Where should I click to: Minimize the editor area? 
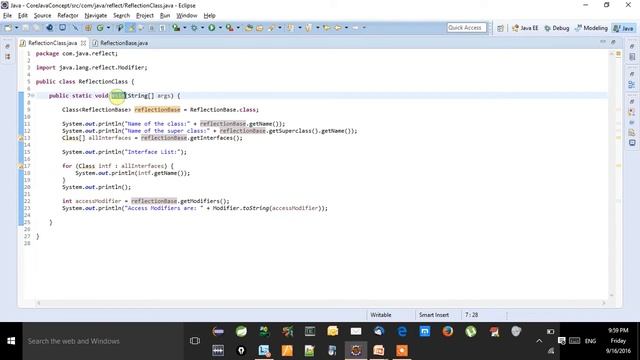pos(603,42)
